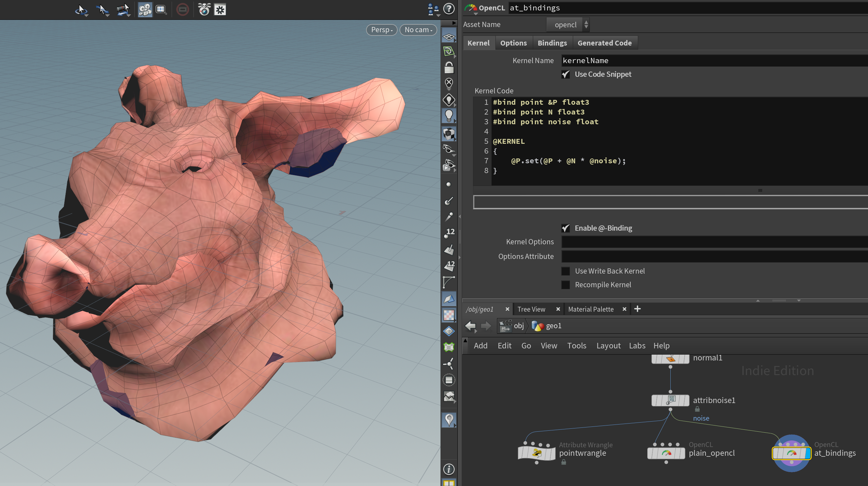The height and width of the screenshot is (486, 868).
Task: Disable the Enable @-Binding checkbox
Action: 565,228
